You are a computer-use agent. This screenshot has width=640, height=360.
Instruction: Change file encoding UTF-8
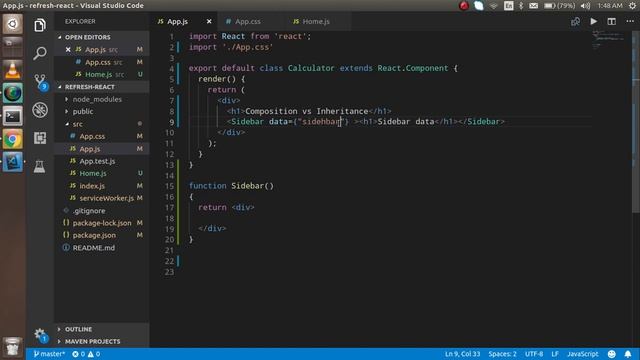point(534,354)
